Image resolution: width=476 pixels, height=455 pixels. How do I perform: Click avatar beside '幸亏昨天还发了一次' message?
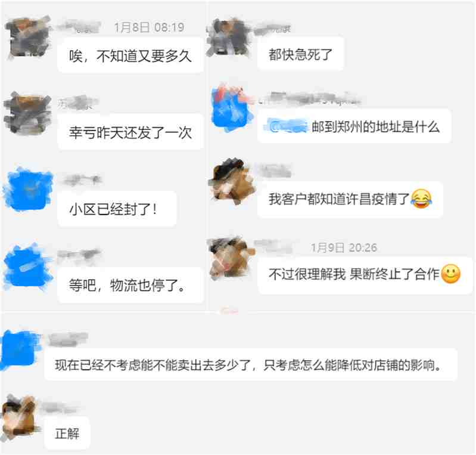pyautogui.click(x=27, y=113)
